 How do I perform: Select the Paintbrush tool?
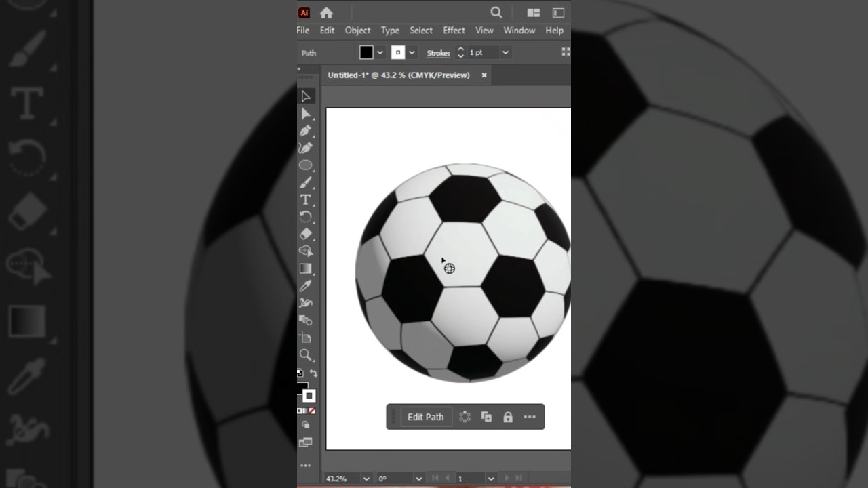(306, 182)
